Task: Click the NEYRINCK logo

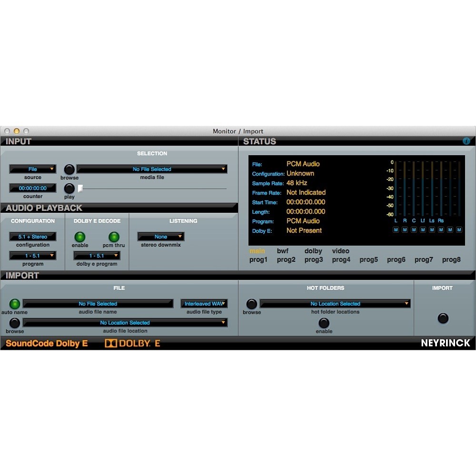Action: click(446, 343)
